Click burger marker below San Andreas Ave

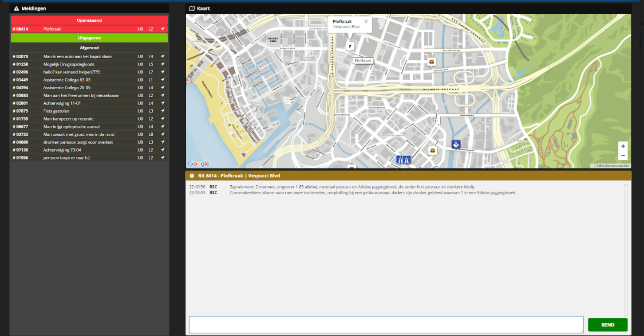pos(431,62)
